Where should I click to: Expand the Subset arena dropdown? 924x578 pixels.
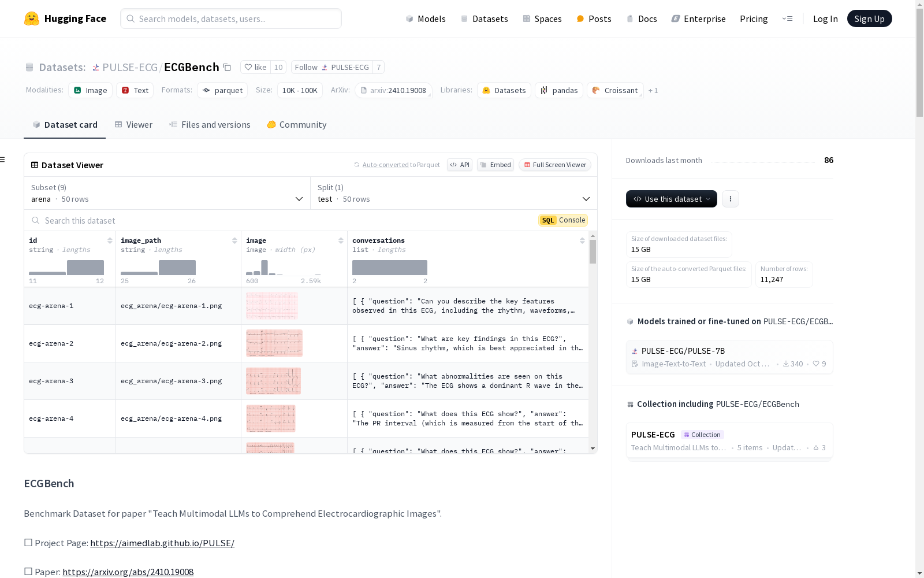[x=167, y=193]
